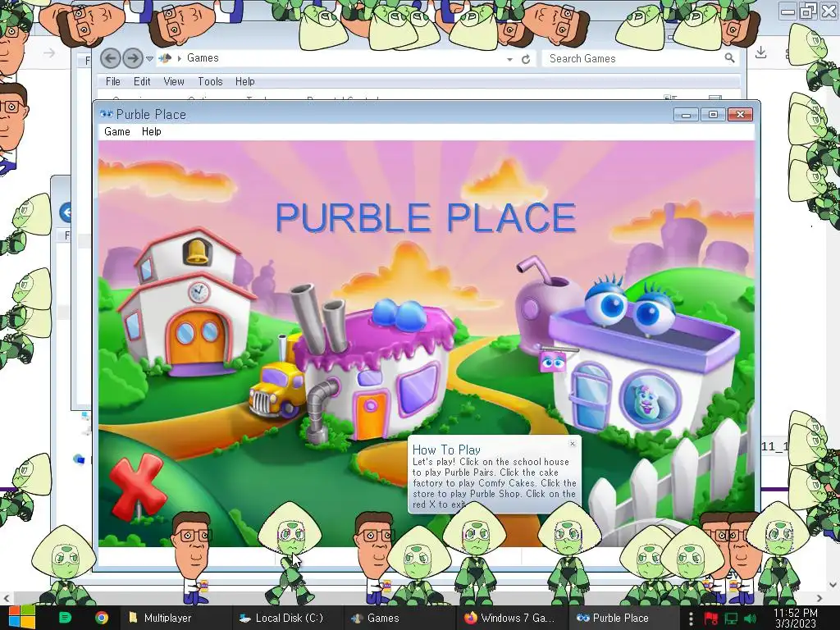Click the Purble Place title bar icon

click(x=106, y=114)
